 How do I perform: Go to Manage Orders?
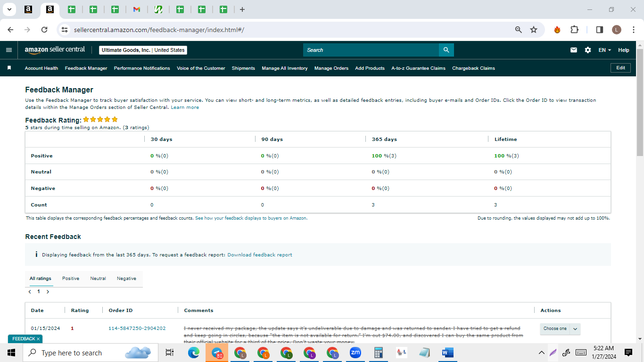click(x=331, y=68)
